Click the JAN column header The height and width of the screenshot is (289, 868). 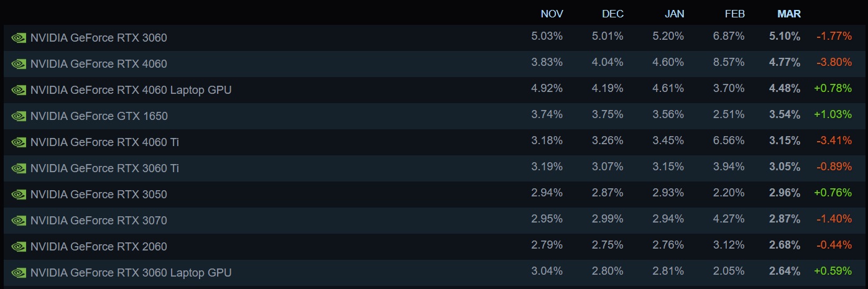673,14
